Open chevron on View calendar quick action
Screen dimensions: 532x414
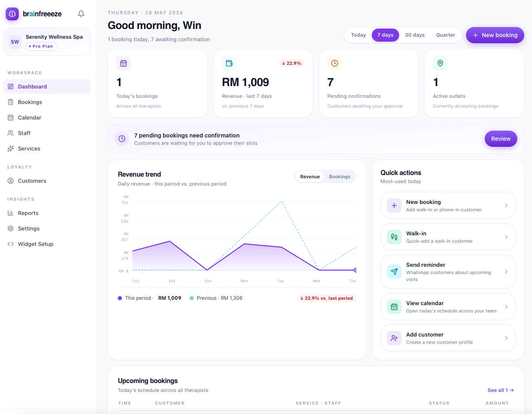click(506, 307)
